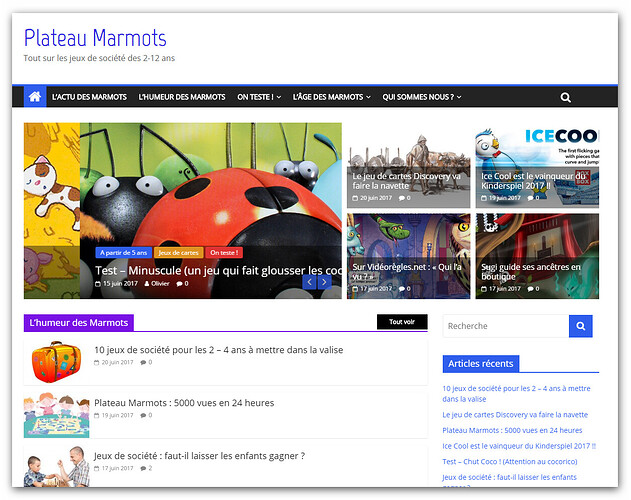The image size is (631, 500).
Task: Expand the On teste ! menu
Action: coord(259,97)
